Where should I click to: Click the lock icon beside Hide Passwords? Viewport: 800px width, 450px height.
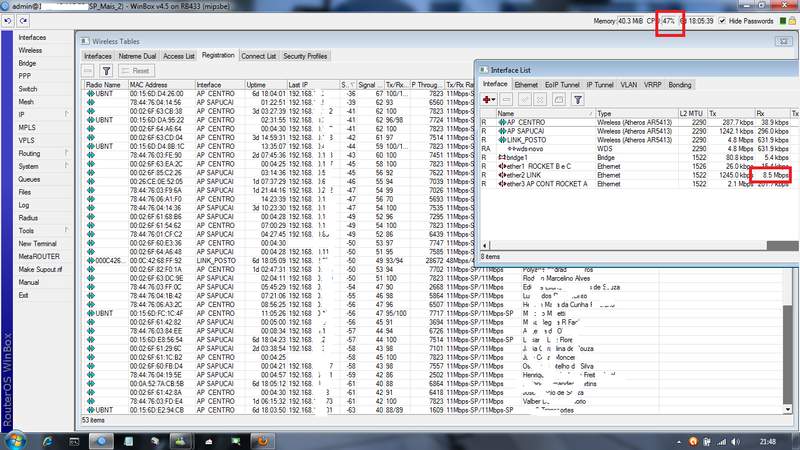pyautogui.click(x=792, y=21)
